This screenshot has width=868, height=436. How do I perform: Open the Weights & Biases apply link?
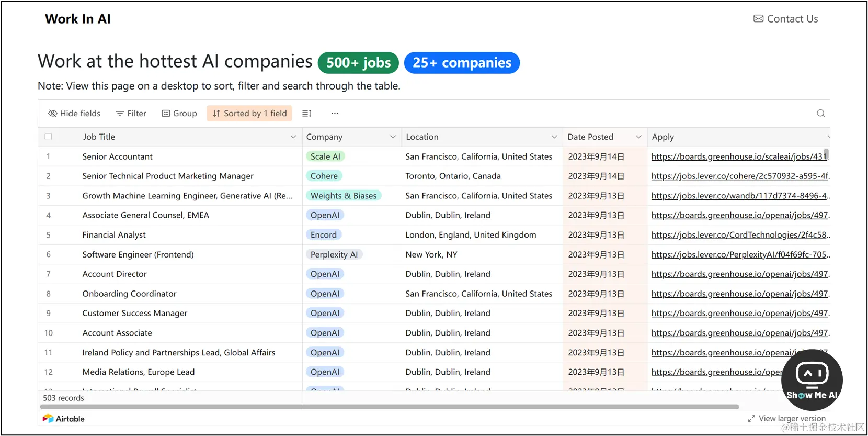[x=740, y=196]
